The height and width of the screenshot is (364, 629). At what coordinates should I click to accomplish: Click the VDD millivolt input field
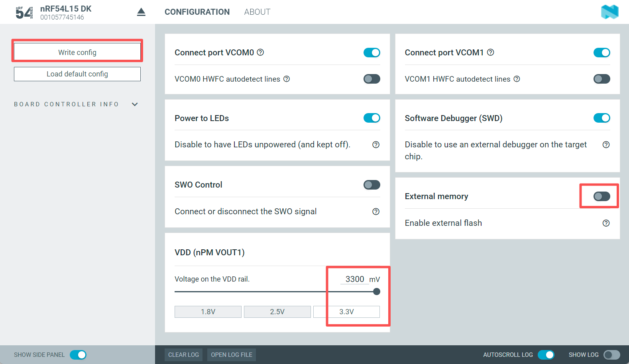click(x=354, y=279)
